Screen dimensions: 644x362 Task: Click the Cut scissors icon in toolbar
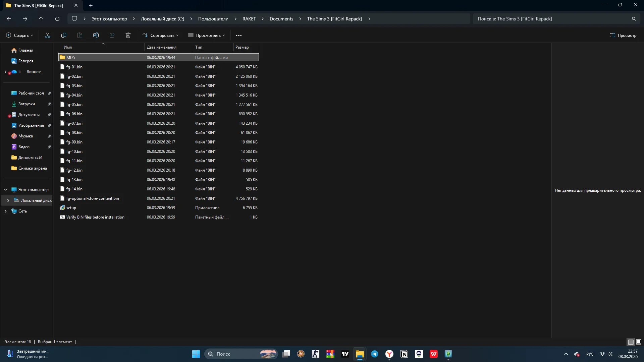click(x=48, y=35)
